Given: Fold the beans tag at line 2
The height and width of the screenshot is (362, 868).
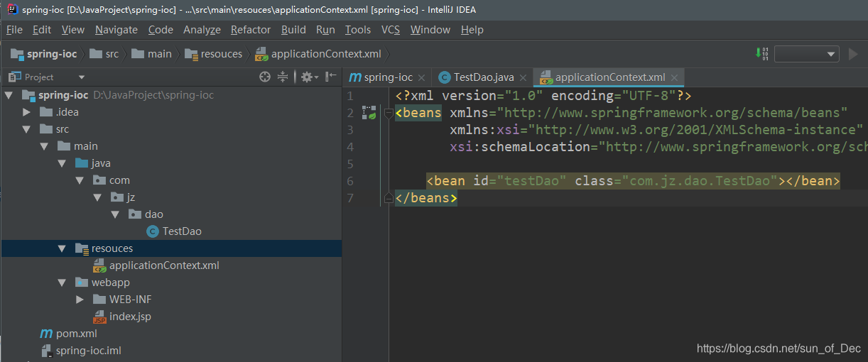Looking at the screenshot, I should pyautogui.click(x=388, y=113).
